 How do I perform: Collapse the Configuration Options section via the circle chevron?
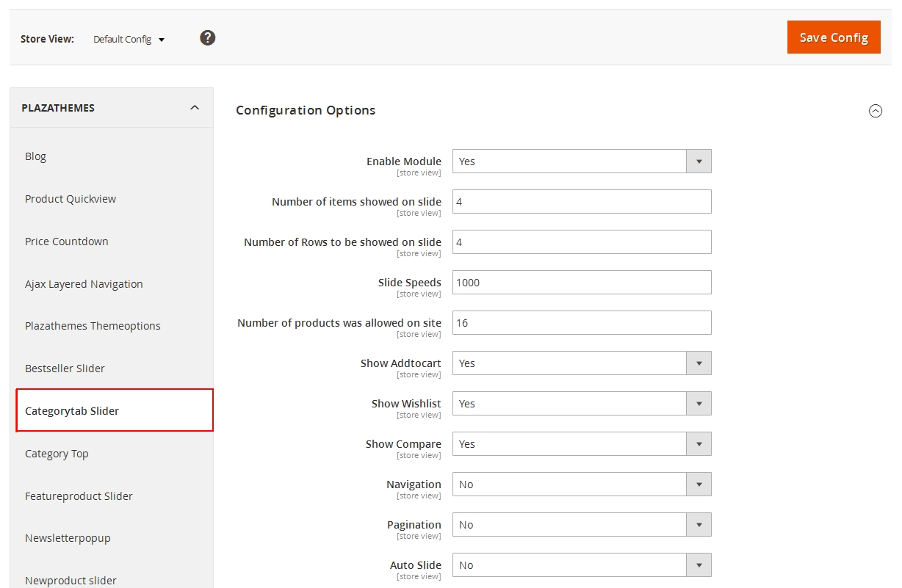coord(876,111)
